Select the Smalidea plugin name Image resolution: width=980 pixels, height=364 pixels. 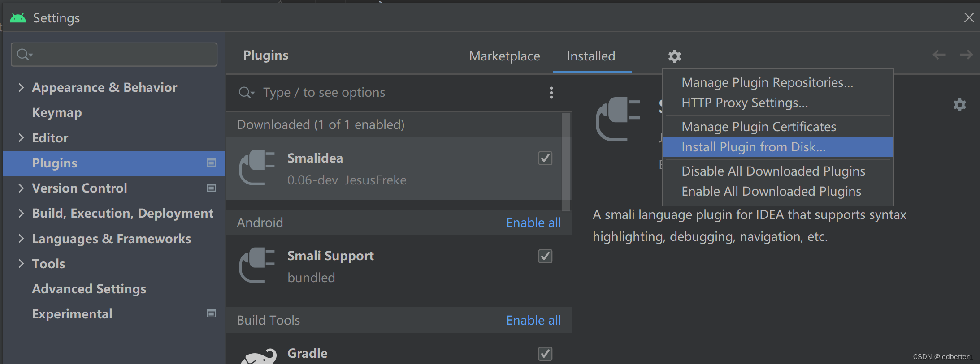pos(315,158)
